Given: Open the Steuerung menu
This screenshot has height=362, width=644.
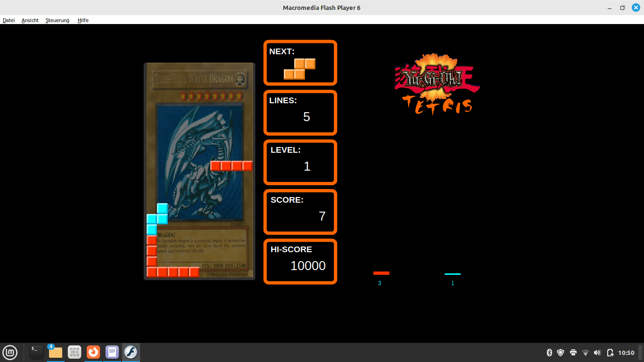Looking at the screenshot, I should coord(58,20).
